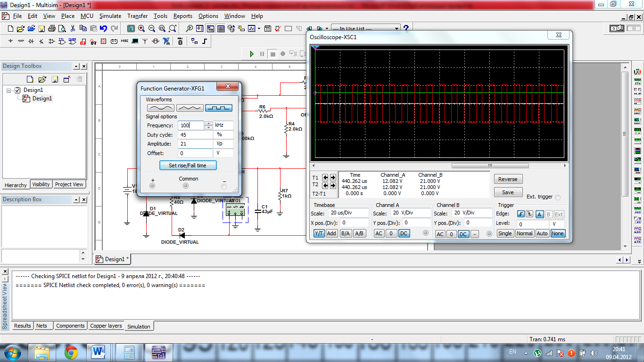
Task: Open Multisim help question mark
Action: coord(406,28)
